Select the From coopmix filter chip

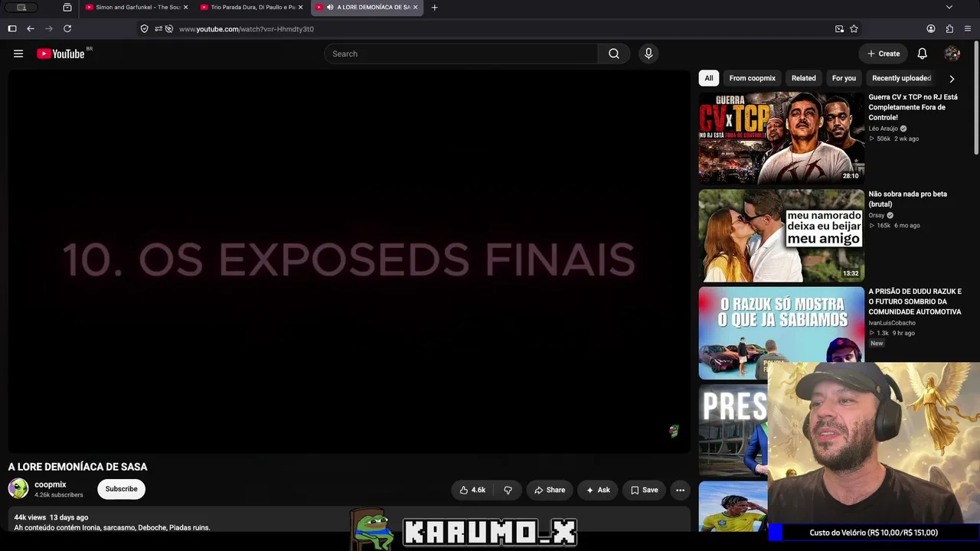(x=753, y=78)
